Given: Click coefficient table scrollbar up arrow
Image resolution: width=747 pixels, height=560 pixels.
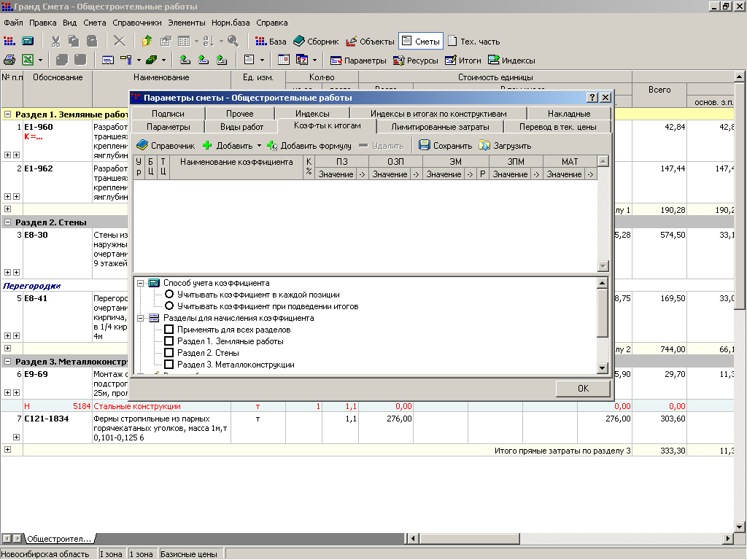Looking at the screenshot, I should pos(603,161).
